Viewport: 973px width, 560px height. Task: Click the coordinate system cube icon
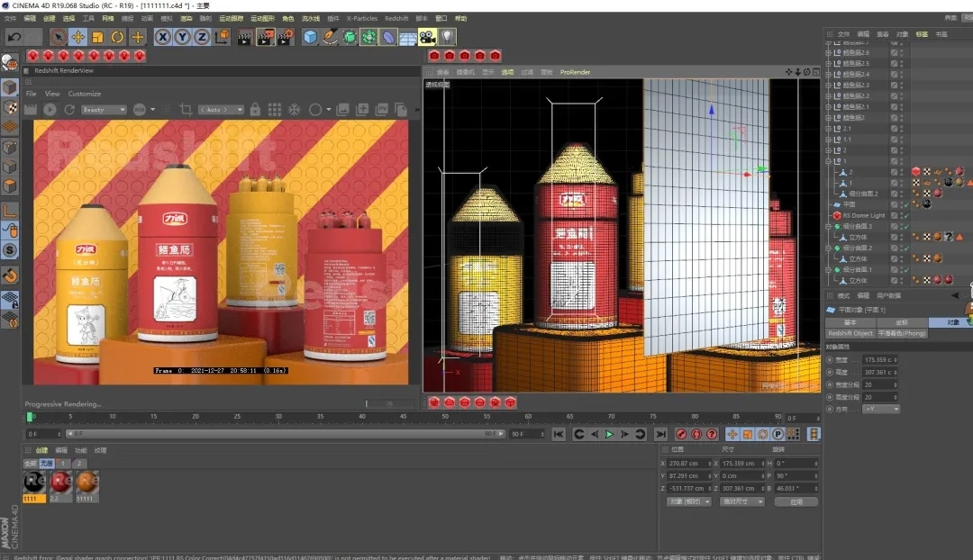click(222, 37)
